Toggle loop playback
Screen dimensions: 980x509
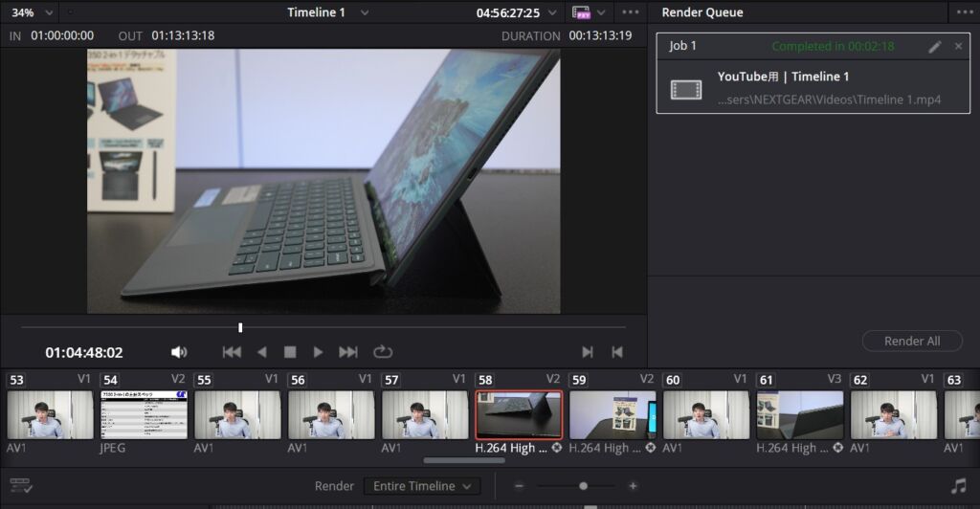383,352
